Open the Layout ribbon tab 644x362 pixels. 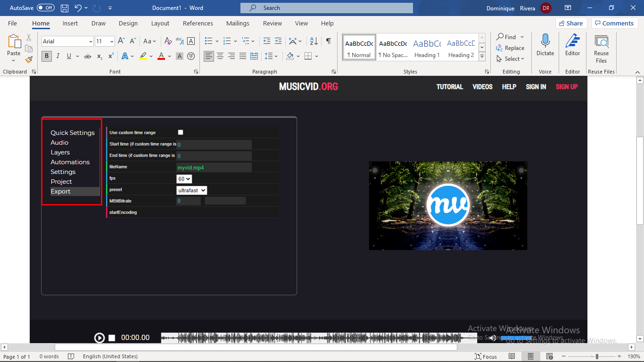(x=160, y=23)
